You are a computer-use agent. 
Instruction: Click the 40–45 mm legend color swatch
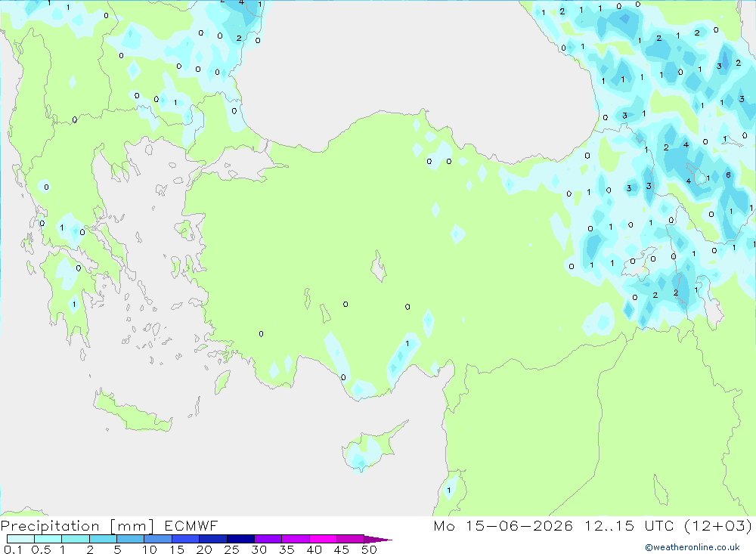pos(323,539)
